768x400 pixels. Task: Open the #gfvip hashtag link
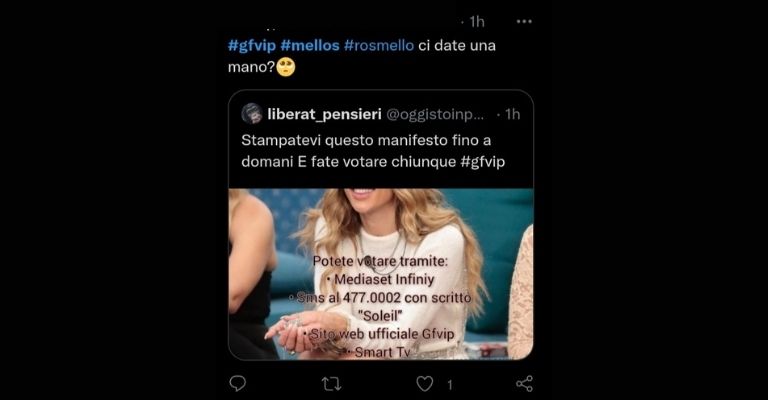tap(252, 46)
